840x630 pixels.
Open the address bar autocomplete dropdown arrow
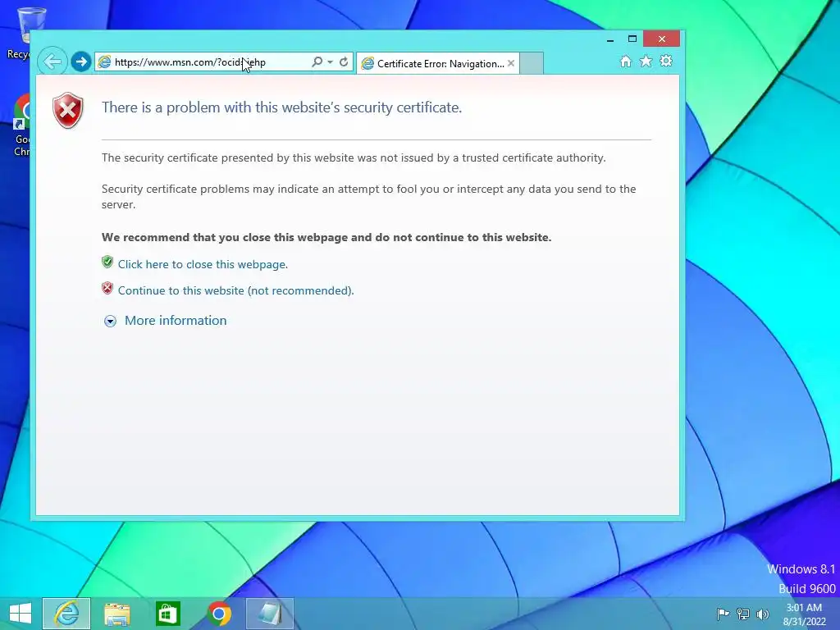(x=330, y=62)
